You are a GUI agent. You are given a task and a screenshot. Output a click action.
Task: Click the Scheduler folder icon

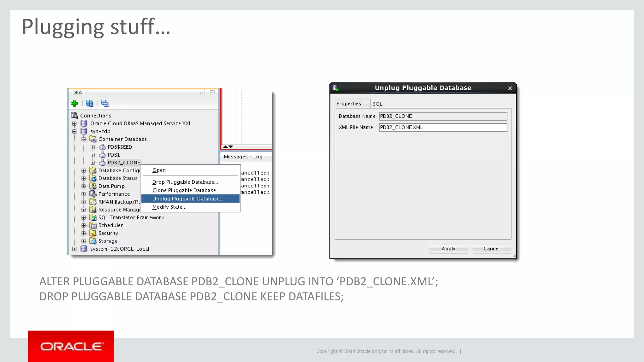tap(93, 225)
